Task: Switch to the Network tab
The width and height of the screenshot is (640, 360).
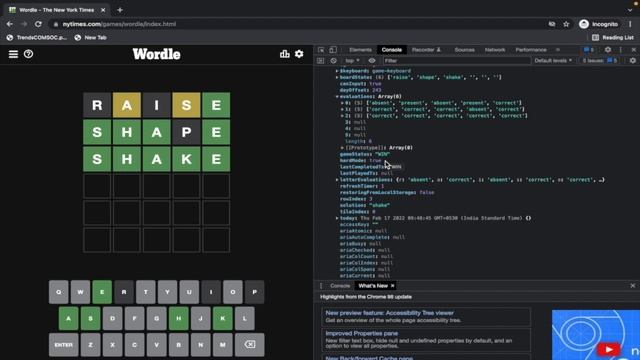Action: pyautogui.click(x=495, y=50)
